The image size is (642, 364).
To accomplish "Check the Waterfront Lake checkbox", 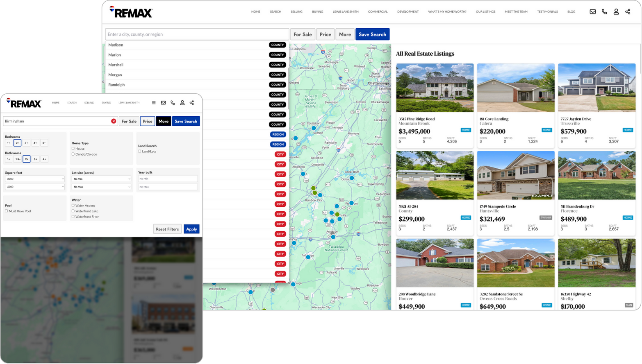I will [x=73, y=211].
